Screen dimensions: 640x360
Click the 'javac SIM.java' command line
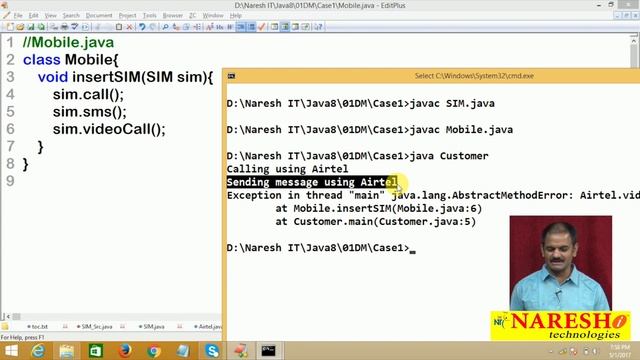(x=360, y=103)
